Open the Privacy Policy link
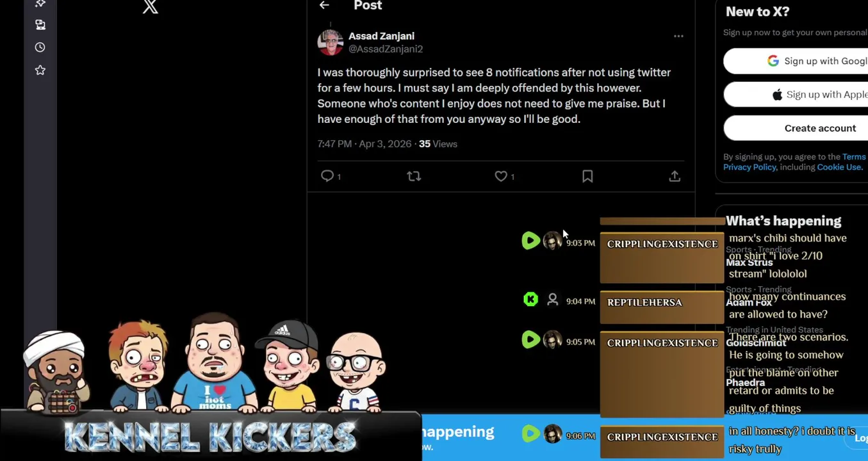868x461 pixels. tap(749, 167)
